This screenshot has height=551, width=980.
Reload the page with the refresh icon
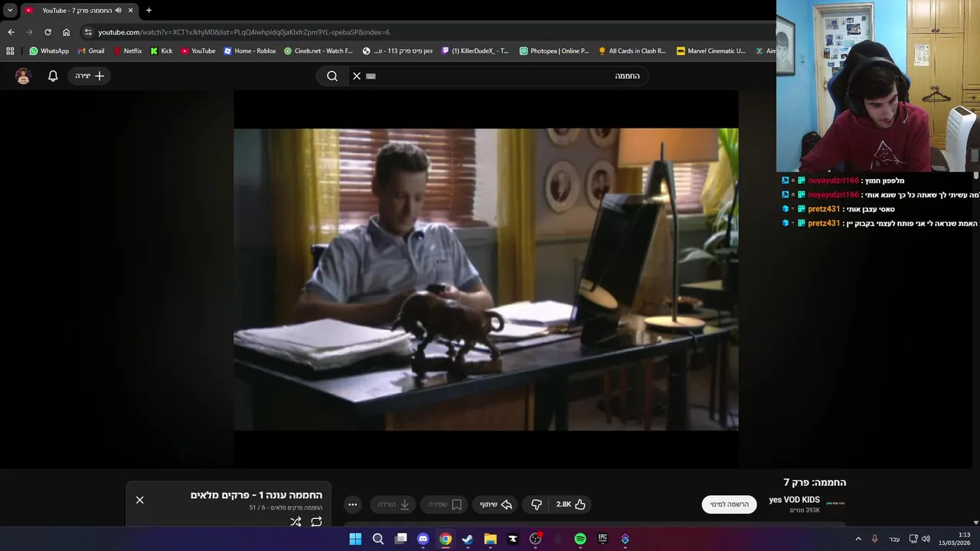[47, 32]
